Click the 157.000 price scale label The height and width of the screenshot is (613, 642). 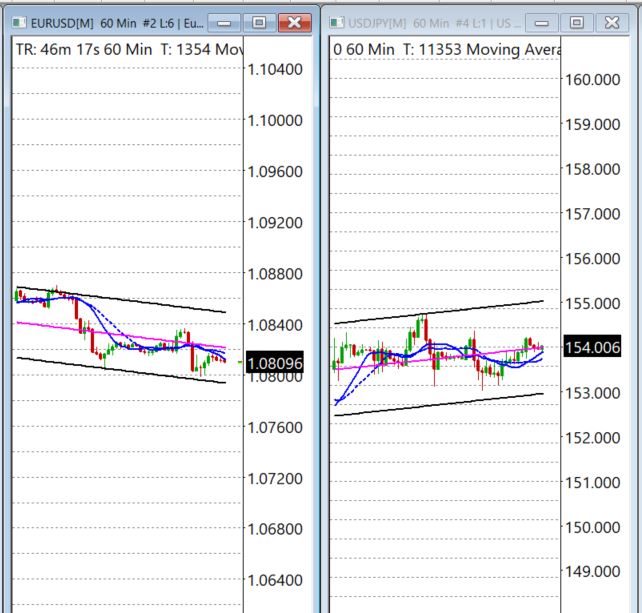592,214
